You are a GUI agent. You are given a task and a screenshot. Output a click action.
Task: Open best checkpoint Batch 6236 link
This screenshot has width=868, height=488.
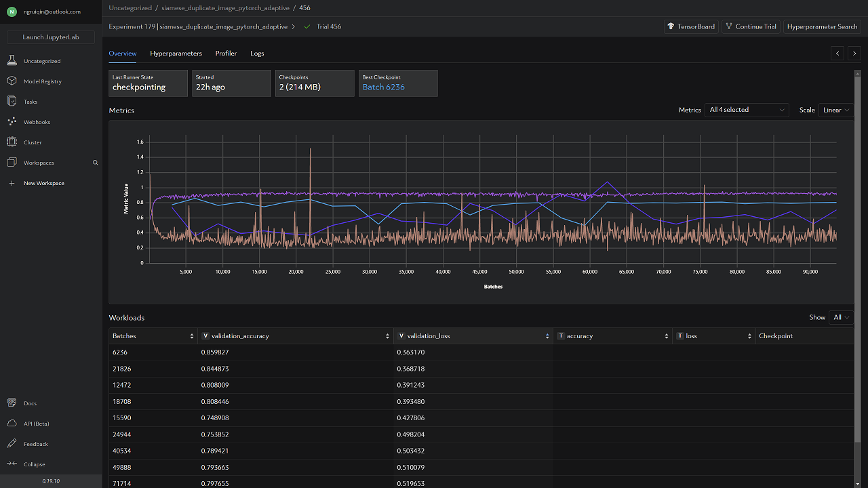[x=383, y=87]
